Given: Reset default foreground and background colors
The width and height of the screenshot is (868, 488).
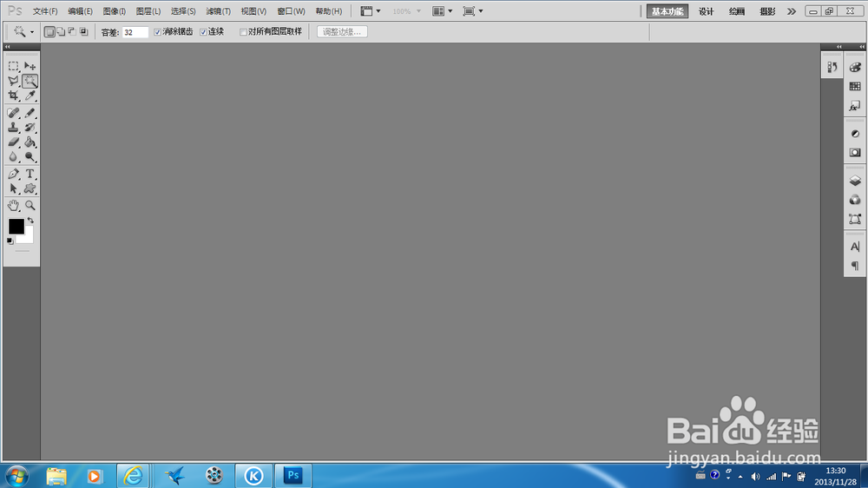Looking at the screenshot, I should pyautogui.click(x=10, y=241).
